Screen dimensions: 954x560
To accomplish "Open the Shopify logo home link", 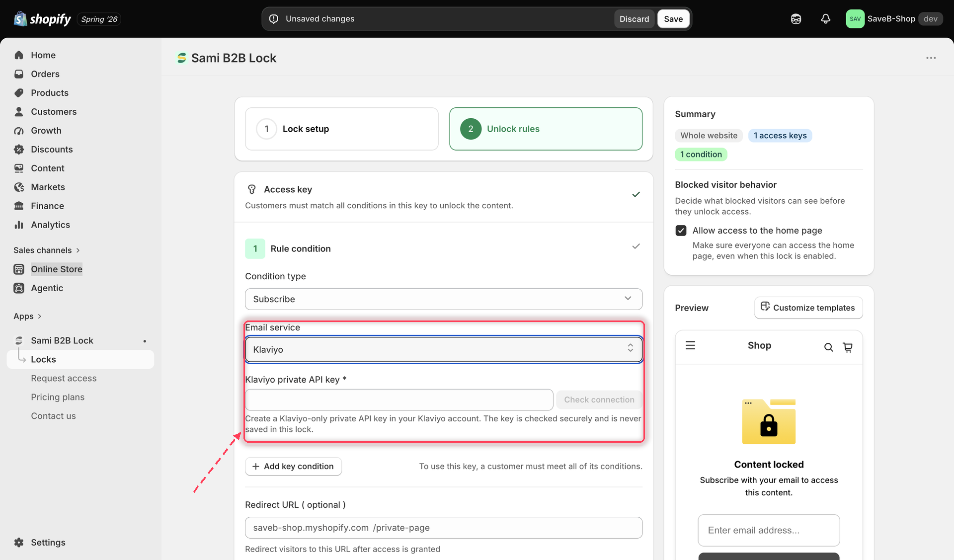I will click(x=43, y=19).
